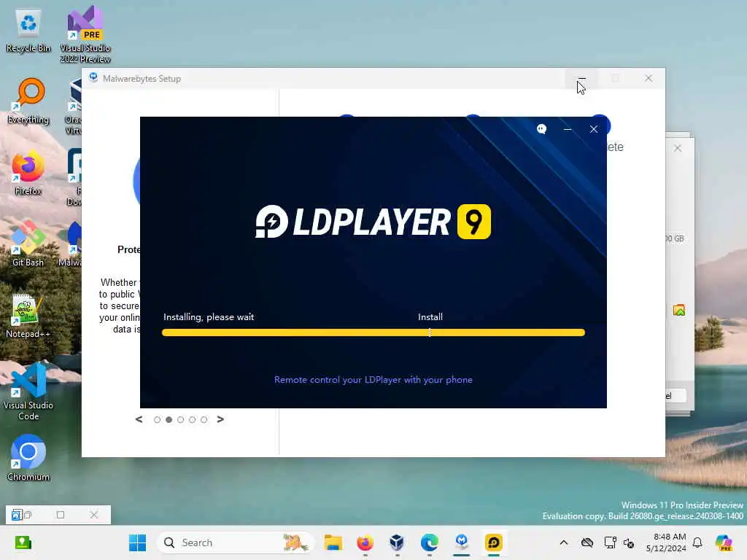Open the Windows Start menu

(x=138, y=542)
